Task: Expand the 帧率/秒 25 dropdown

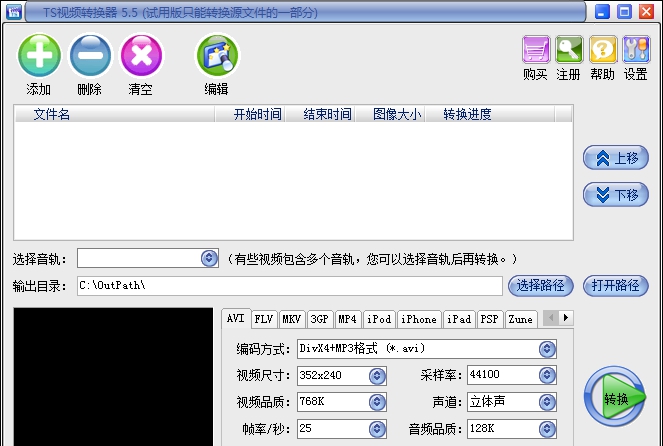Action: [x=377, y=429]
